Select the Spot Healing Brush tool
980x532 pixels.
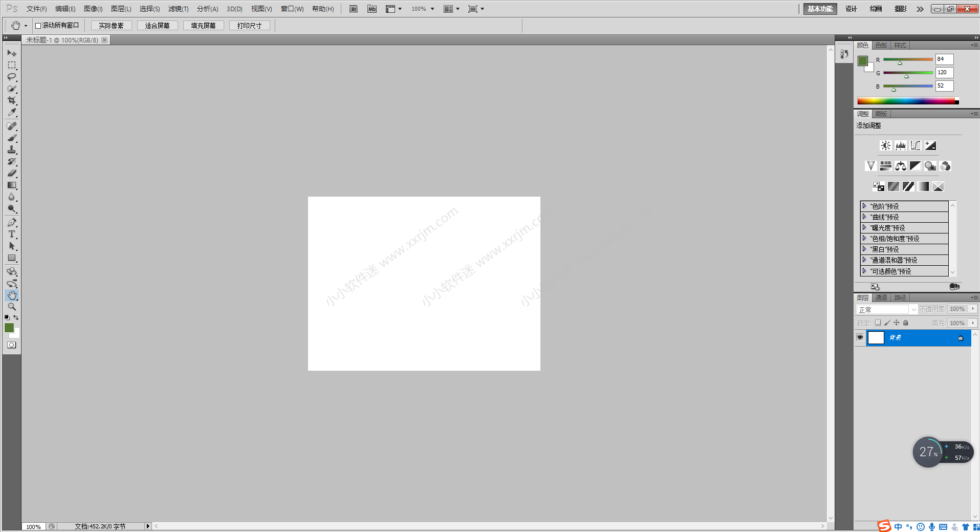coord(12,126)
